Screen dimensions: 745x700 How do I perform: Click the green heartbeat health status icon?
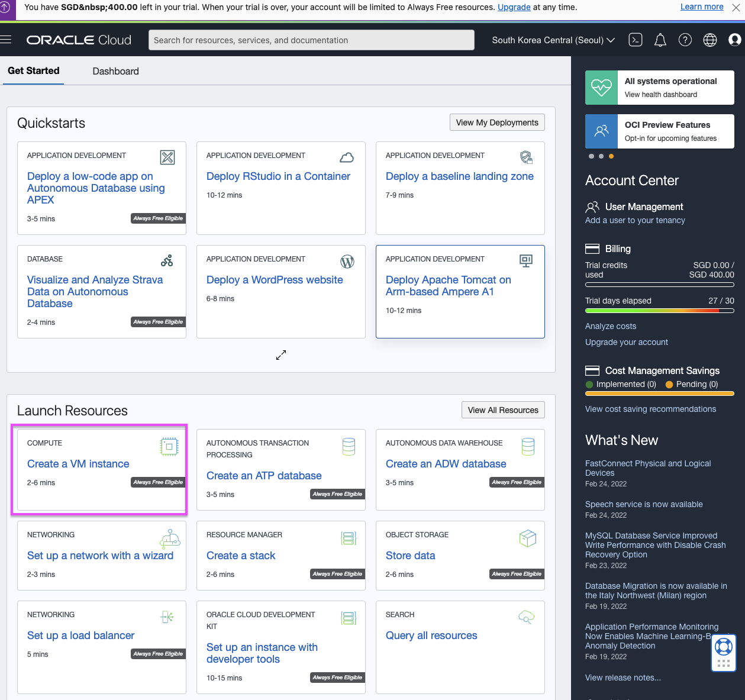(x=601, y=88)
